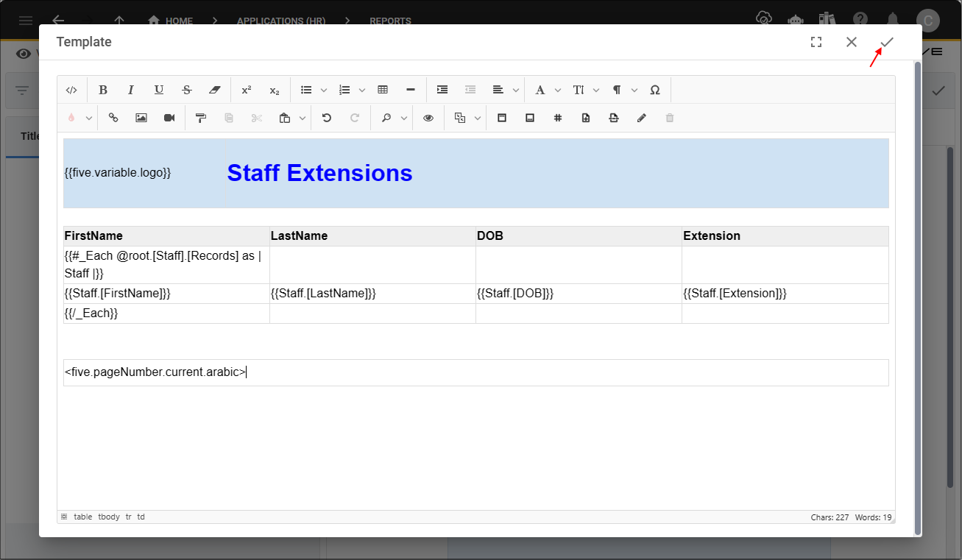Expand the Template dialog to fullscreen
The height and width of the screenshot is (560, 962).
816,42
